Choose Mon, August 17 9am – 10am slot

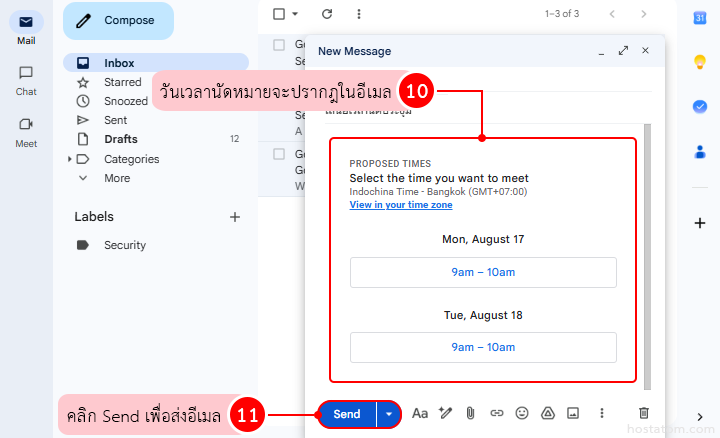(483, 272)
